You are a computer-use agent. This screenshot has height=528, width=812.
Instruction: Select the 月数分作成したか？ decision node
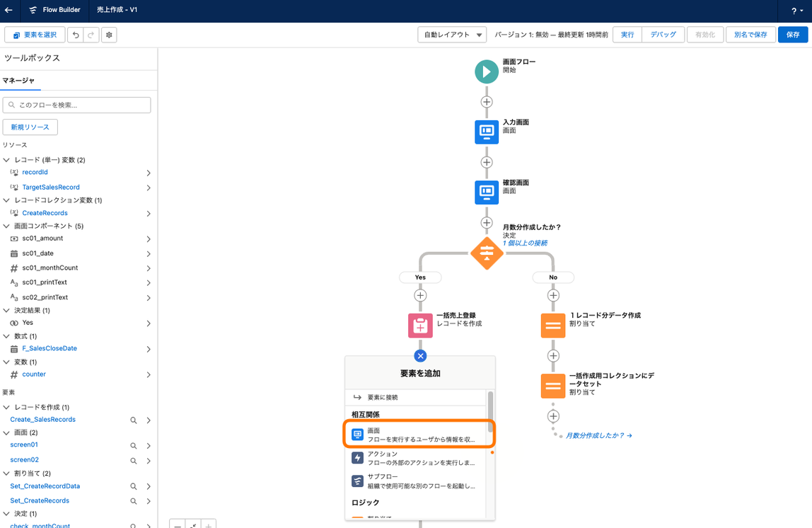tap(487, 253)
